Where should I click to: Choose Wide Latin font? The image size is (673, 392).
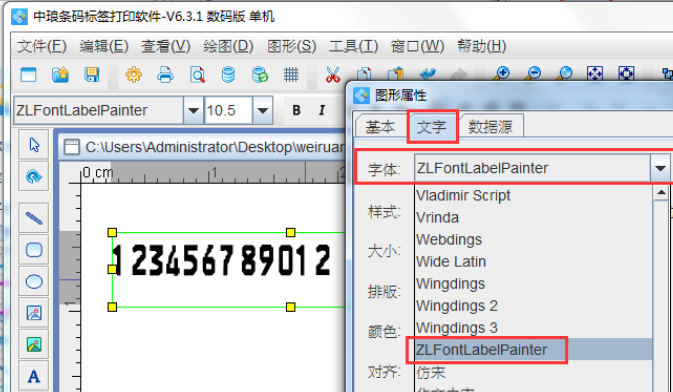click(533, 261)
